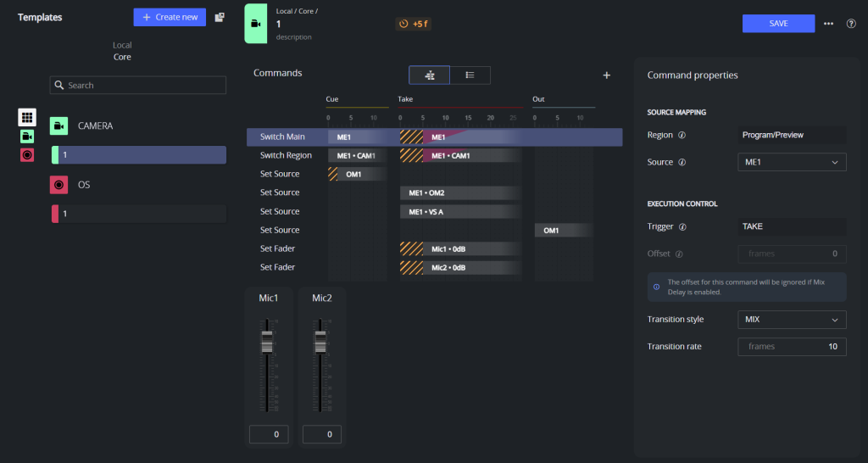This screenshot has height=463, width=868.
Task: Select template 1 under OS
Action: (139, 214)
